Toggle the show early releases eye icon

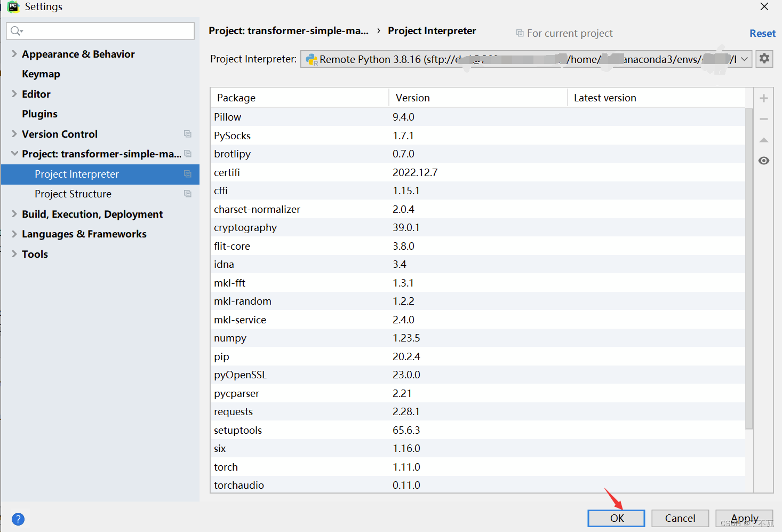764,161
